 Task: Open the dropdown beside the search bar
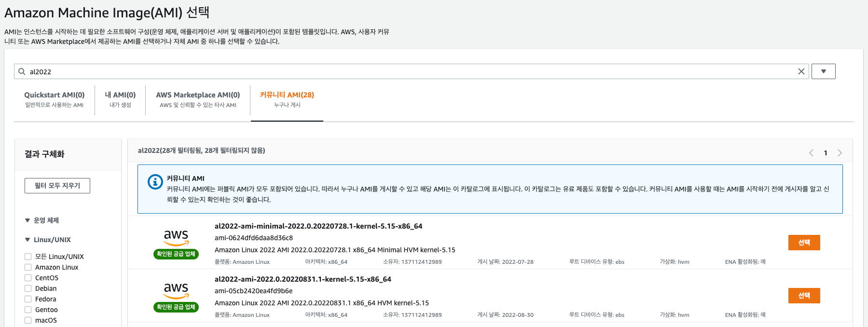[824, 71]
